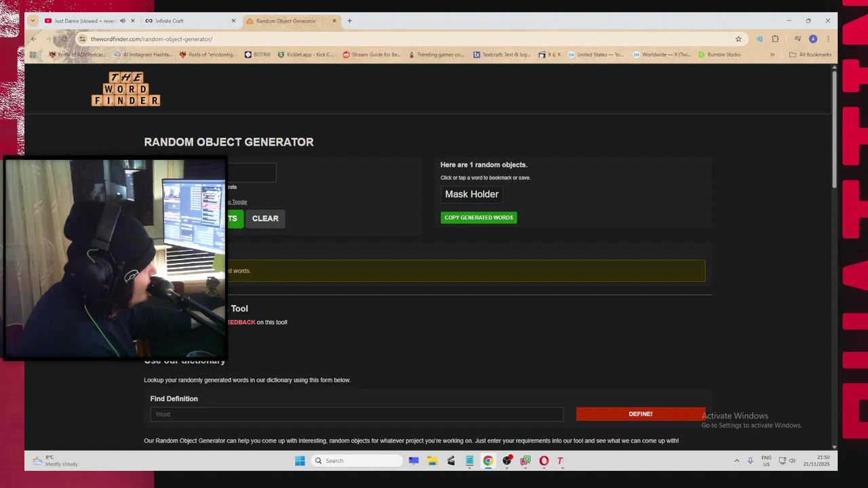Expand the bookmarks overflow chevron

(x=772, y=55)
